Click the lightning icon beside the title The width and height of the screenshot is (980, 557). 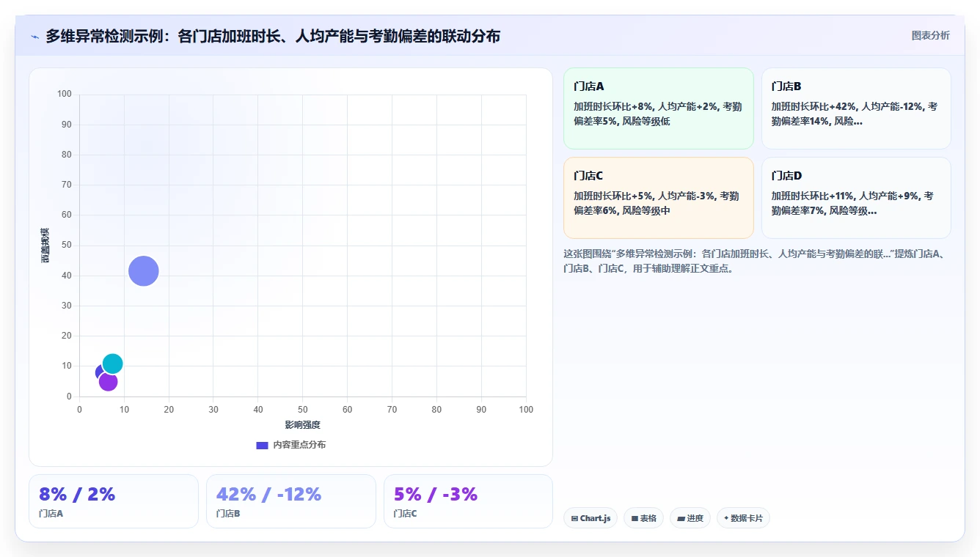[34, 37]
